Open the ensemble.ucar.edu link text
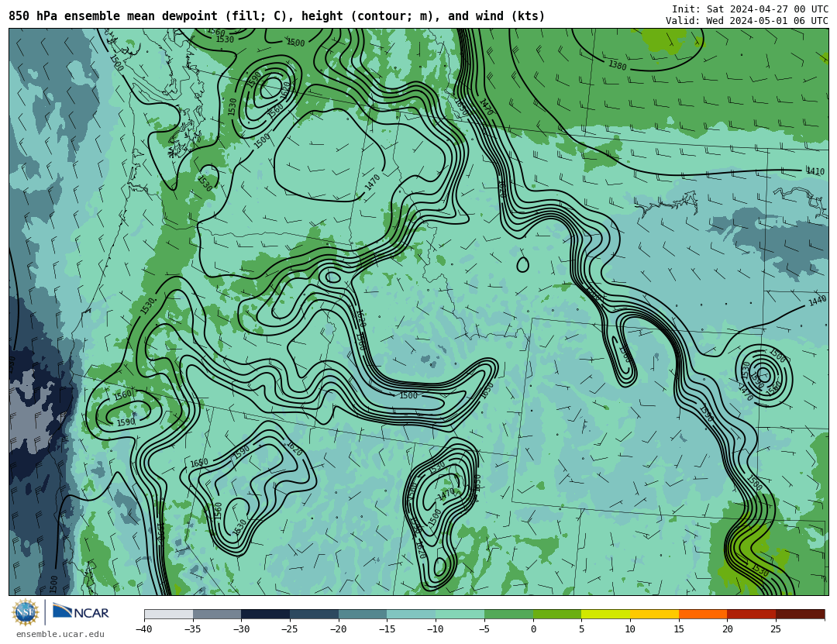837x644 pixels. click(60, 635)
